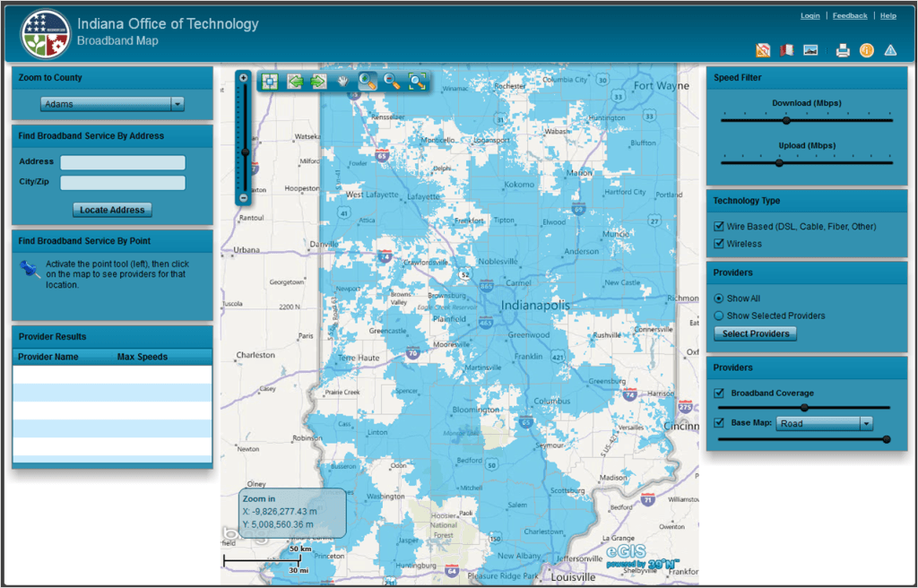The image size is (918, 588).
Task: Select the Pan hand tool
Action: [343, 82]
